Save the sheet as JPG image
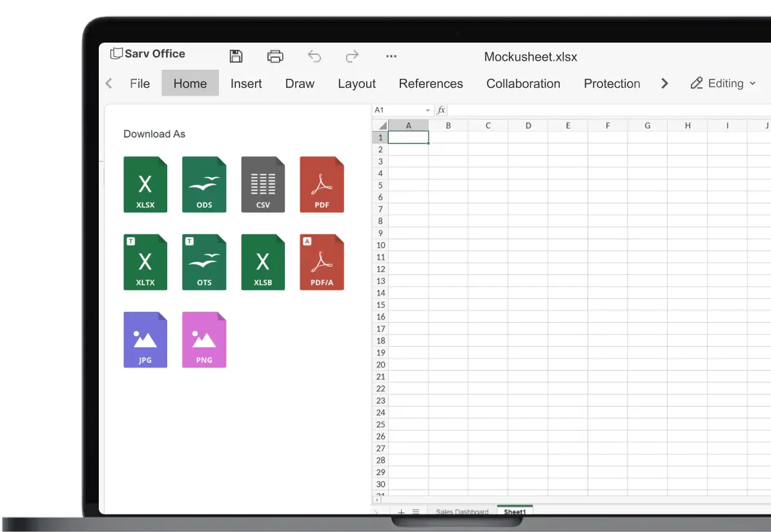The height and width of the screenshot is (532, 771). click(145, 340)
